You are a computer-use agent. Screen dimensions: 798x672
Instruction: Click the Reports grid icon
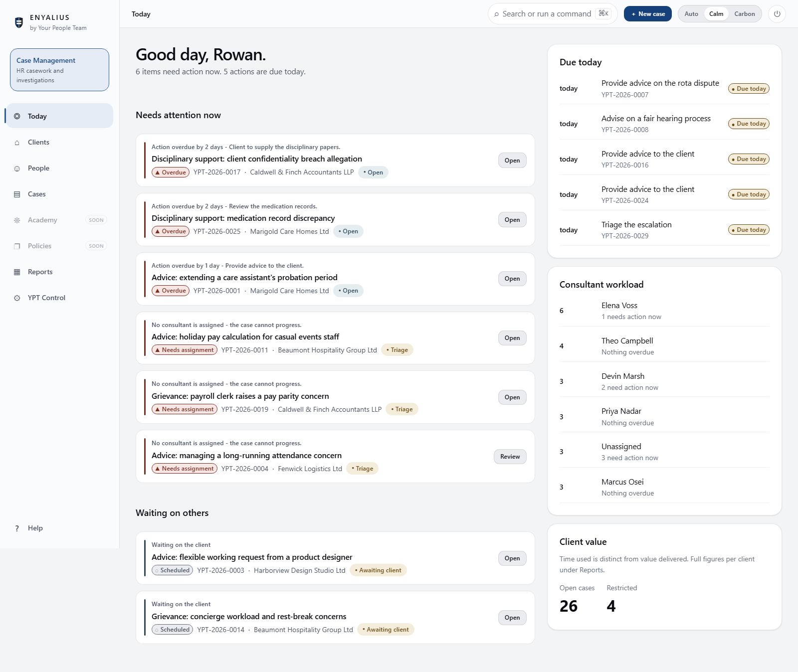17,272
